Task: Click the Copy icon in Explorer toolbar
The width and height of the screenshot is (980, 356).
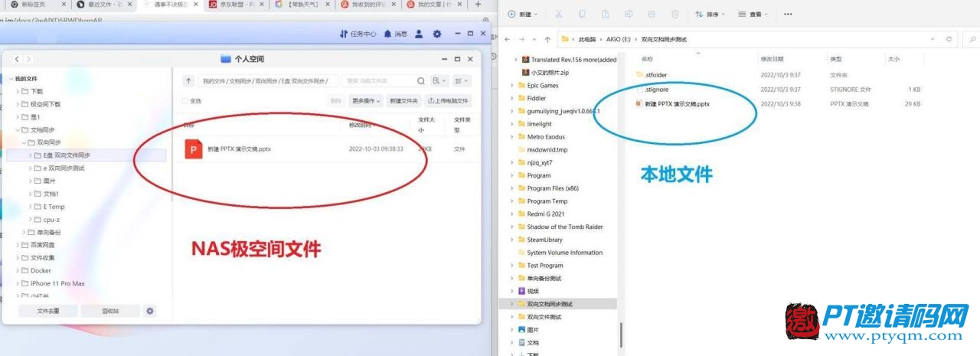Action: pyautogui.click(x=582, y=14)
